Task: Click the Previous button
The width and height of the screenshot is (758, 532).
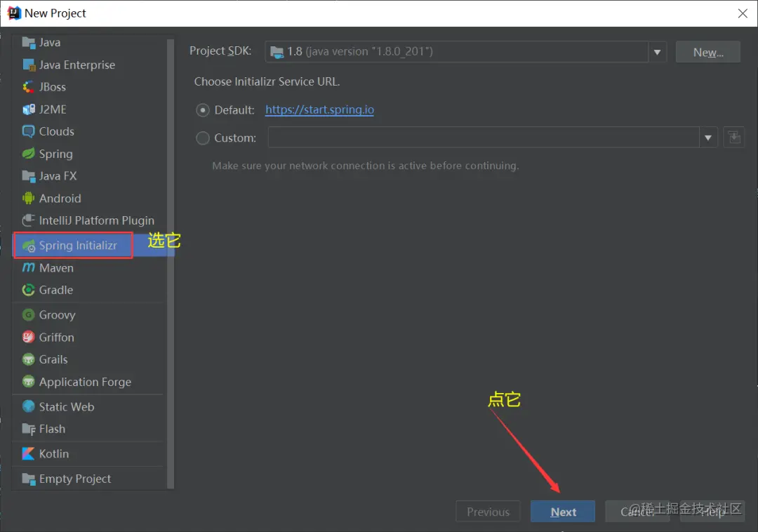Action: tap(488, 512)
